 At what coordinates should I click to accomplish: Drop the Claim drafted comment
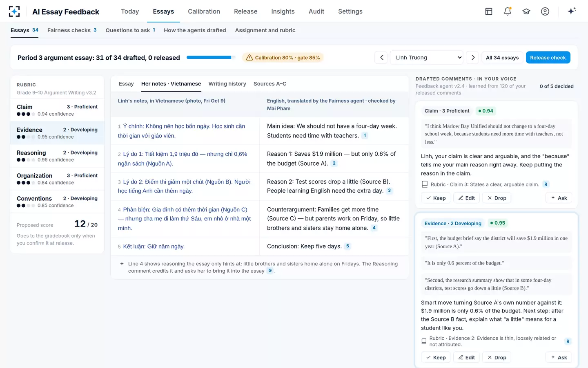(497, 198)
